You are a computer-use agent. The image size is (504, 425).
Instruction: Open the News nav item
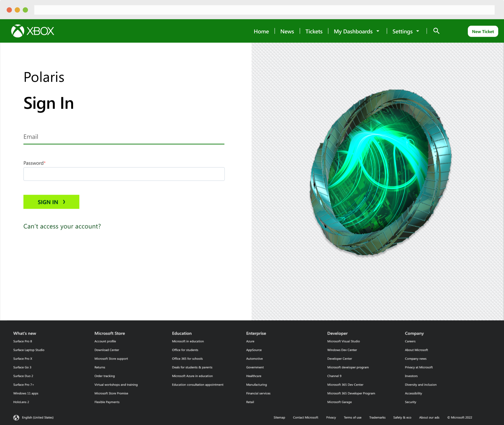pyautogui.click(x=287, y=31)
